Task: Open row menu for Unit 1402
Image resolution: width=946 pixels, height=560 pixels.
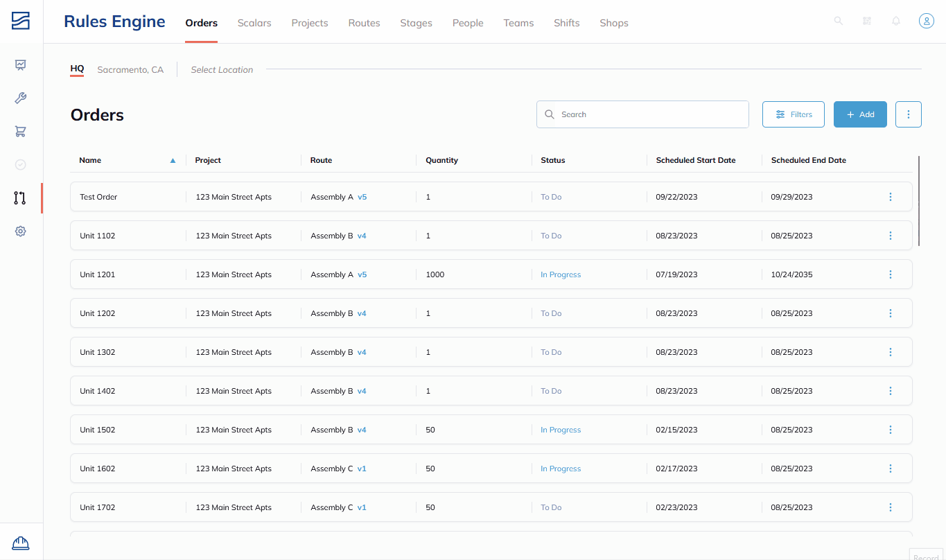Action: point(891,391)
